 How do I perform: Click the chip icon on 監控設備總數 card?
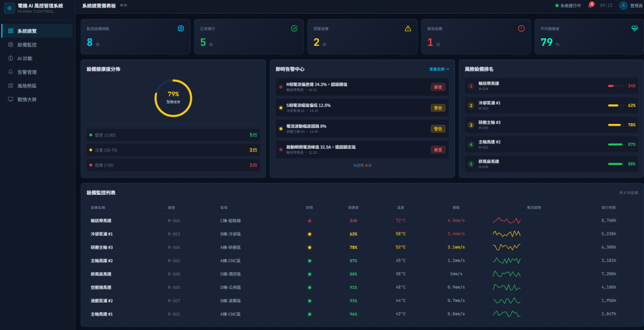tap(181, 29)
